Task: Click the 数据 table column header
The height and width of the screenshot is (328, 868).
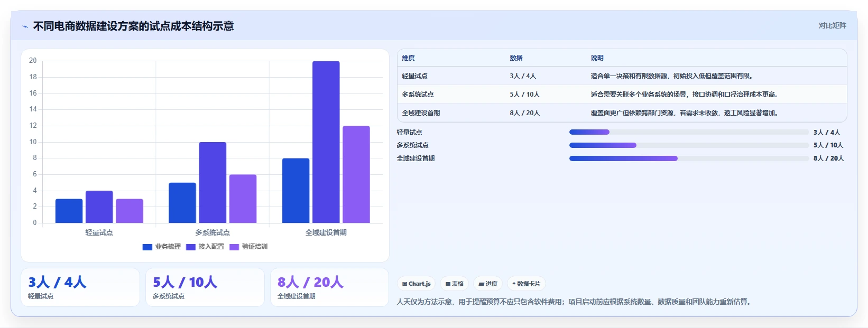Action: [x=516, y=58]
